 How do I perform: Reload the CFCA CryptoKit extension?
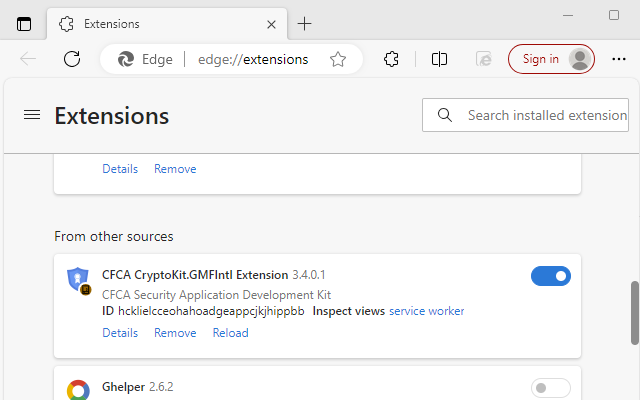(230, 333)
